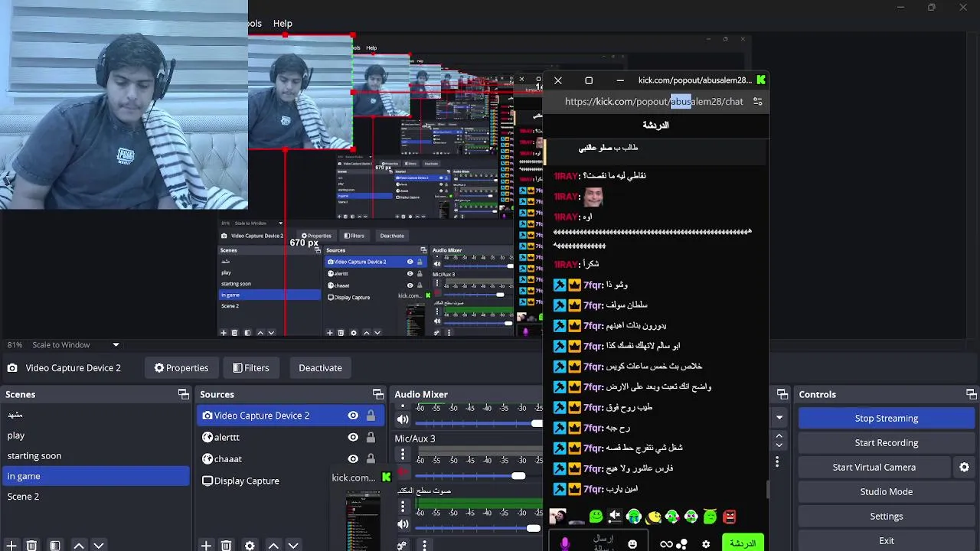Select the 'starting soon' scene
The height and width of the screenshot is (551, 980).
tap(95, 455)
